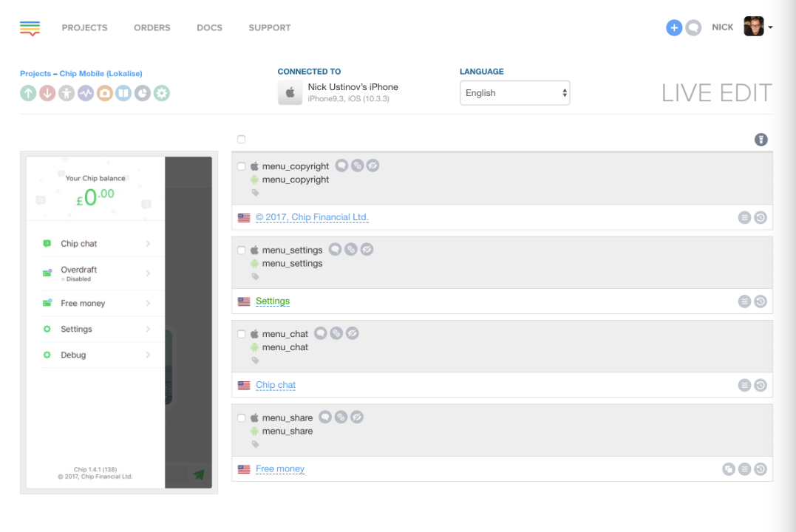This screenshot has width=796, height=532.
Task: Click link icon on menu_settings key
Action: 351,249
